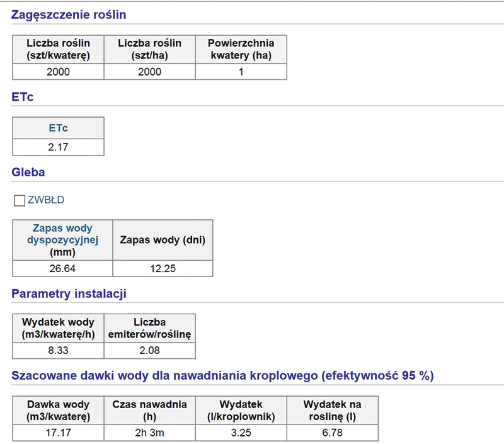Select the 2000 value under szt/kwaterę
This screenshot has height=444, width=504.
click(58, 72)
